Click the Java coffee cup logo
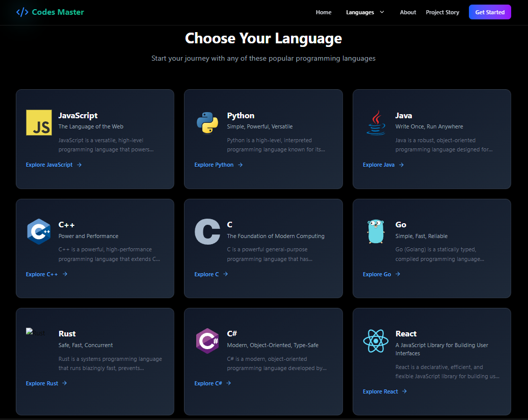Image resolution: width=528 pixels, height=420 pixels. [376, 123]
